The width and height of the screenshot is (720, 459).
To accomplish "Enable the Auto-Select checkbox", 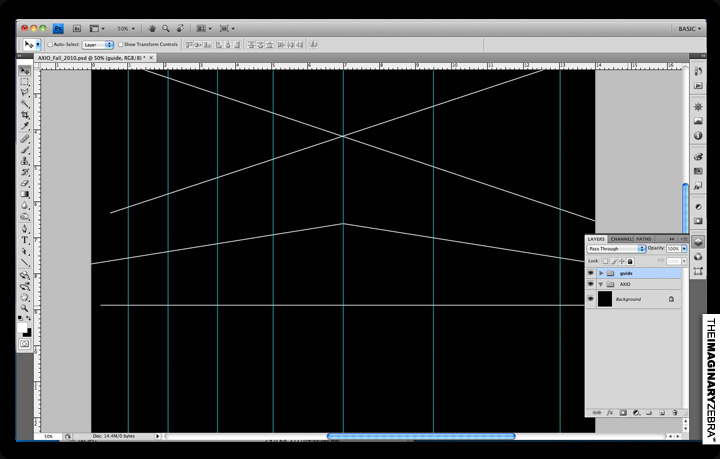I will pos(51,45).
